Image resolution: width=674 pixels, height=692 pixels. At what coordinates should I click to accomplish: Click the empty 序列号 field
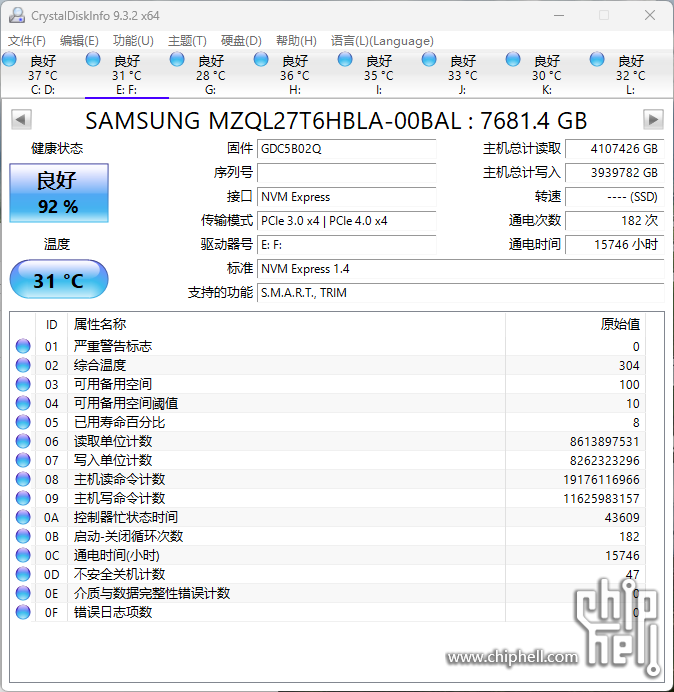(x=346, y=173)
